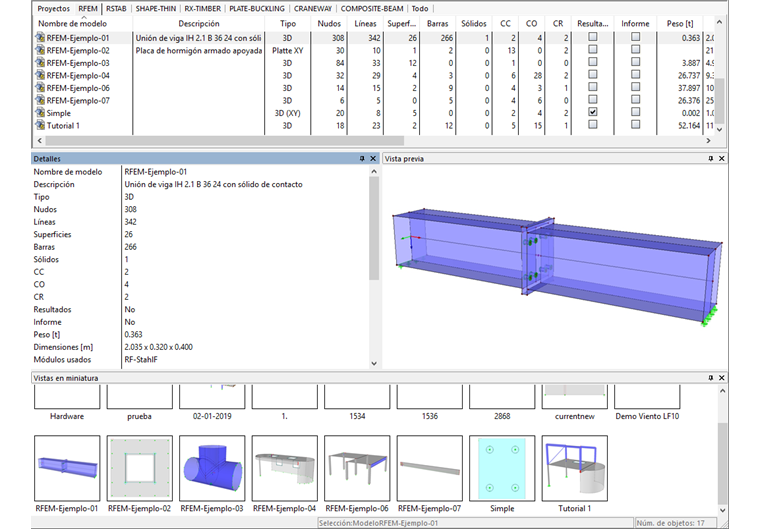Click Detalles panel scroll down arrow

click(374, 363)
